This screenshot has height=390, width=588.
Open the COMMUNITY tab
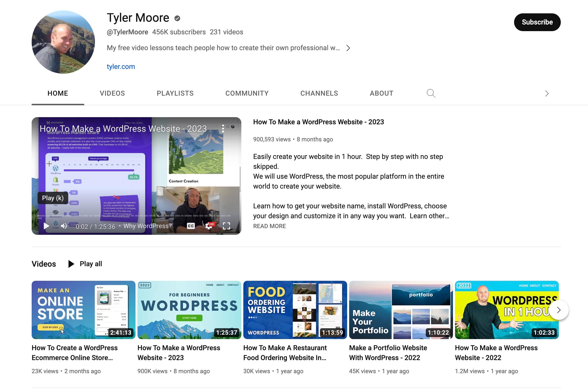click(x=247, y=93)
